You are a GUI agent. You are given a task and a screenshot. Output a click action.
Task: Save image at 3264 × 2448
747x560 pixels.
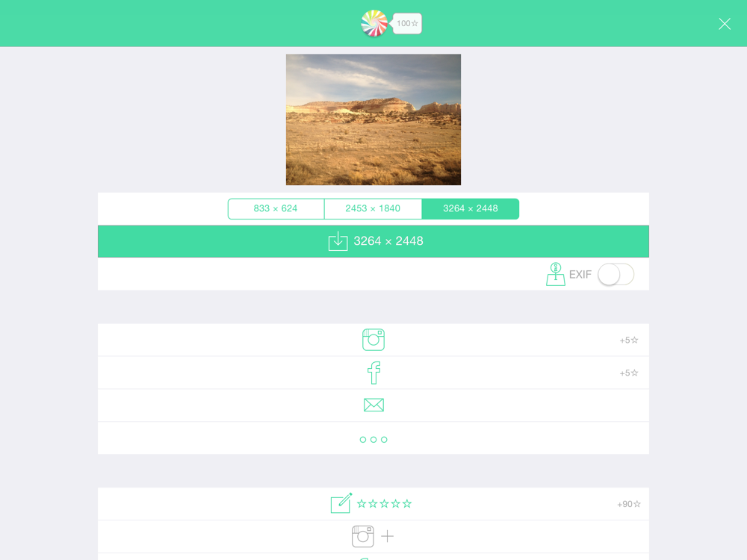pos(373,241)
